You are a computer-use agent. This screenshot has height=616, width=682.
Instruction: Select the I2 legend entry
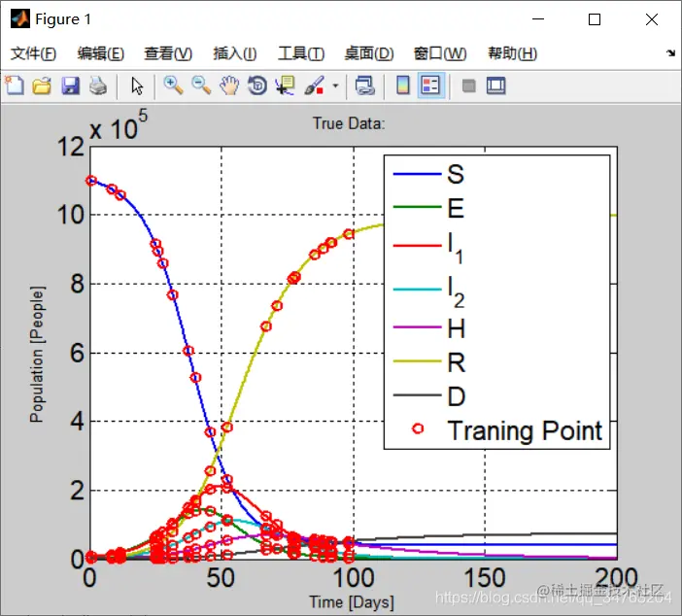pyautogui.click(x=428, y=291)
